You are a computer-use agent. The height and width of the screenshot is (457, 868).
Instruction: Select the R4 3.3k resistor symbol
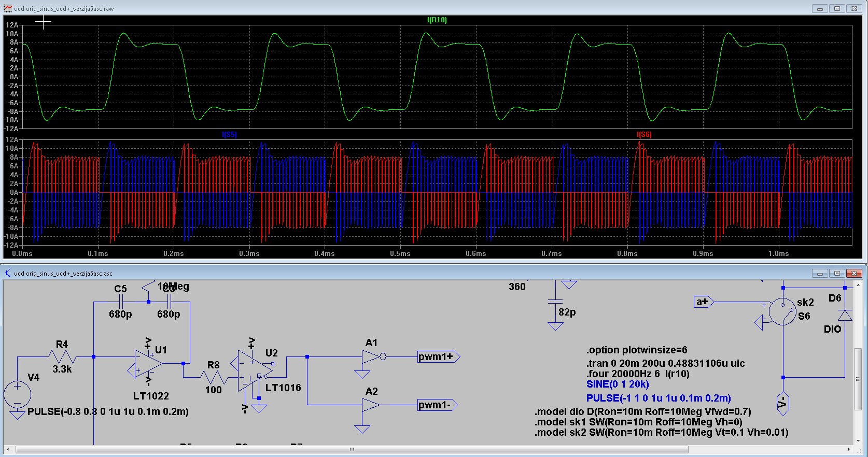pos(62,357)
